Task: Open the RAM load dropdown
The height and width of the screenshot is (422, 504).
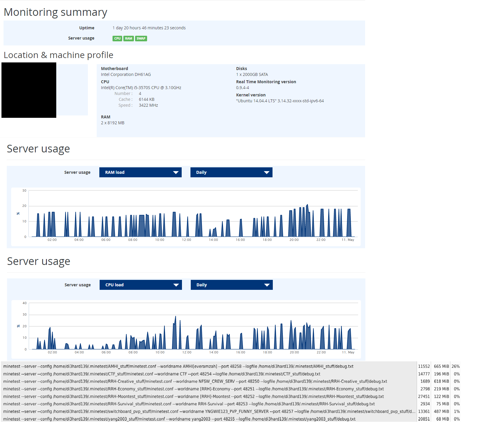Action: [140, 172]
